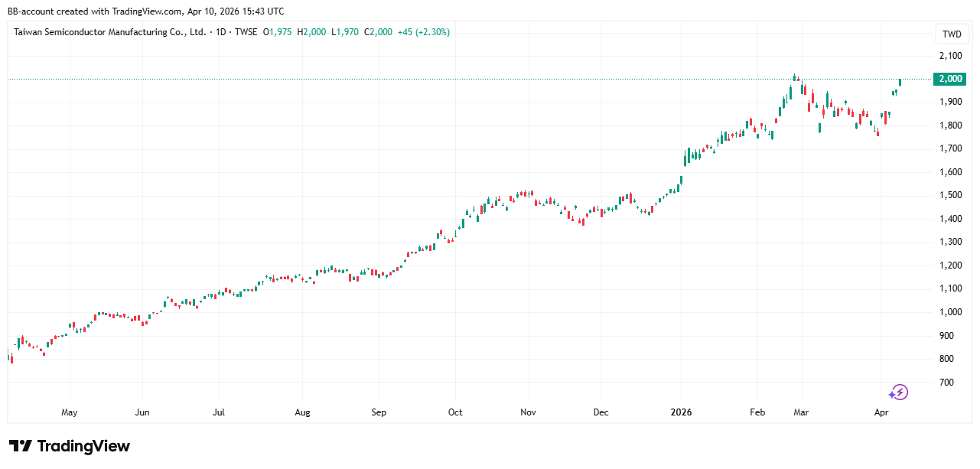Click the green 2,000 current price label
980x469 pixels.
(949, 79)
